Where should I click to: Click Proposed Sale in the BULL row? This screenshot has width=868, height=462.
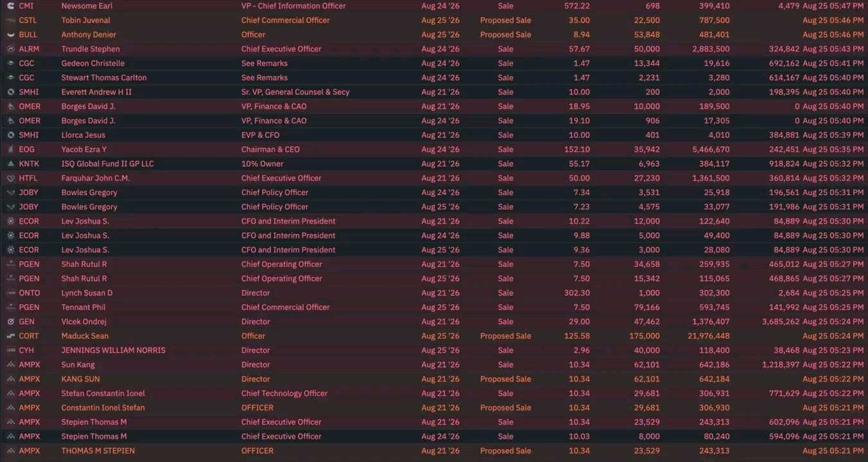click(x=505, y=35)
